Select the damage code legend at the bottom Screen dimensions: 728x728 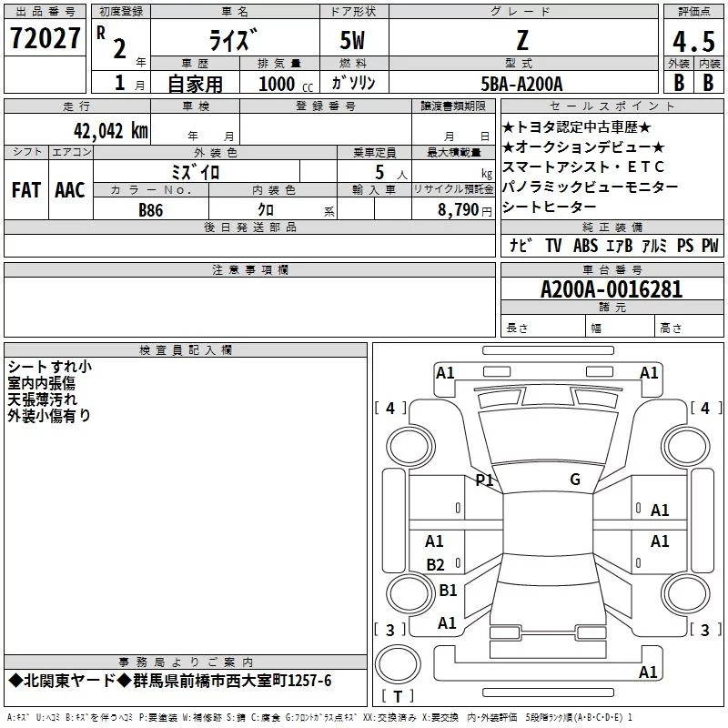click(x=319, y=717)
